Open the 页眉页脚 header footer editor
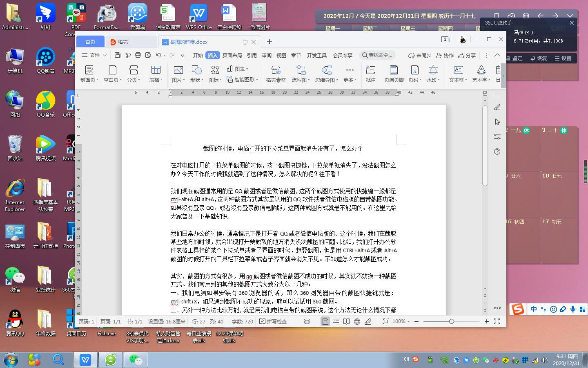The width and height of the screenshot is (588, 368). [393, 74]
